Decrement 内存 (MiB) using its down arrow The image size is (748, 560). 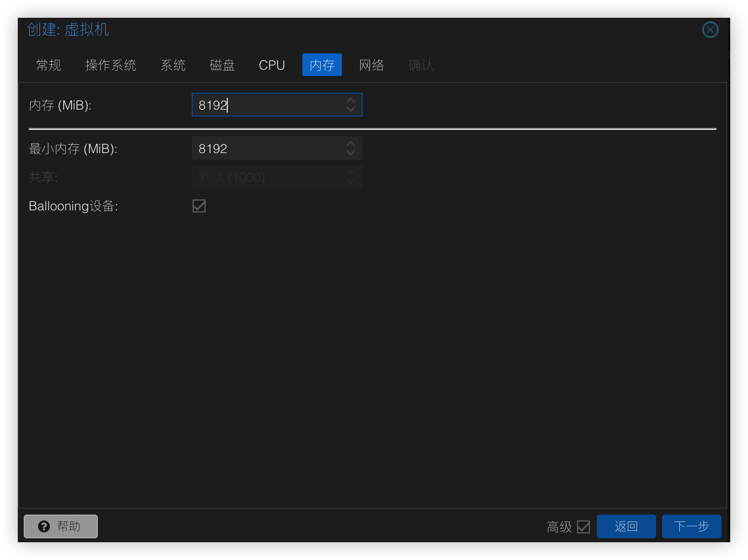(x=350, y=109)
